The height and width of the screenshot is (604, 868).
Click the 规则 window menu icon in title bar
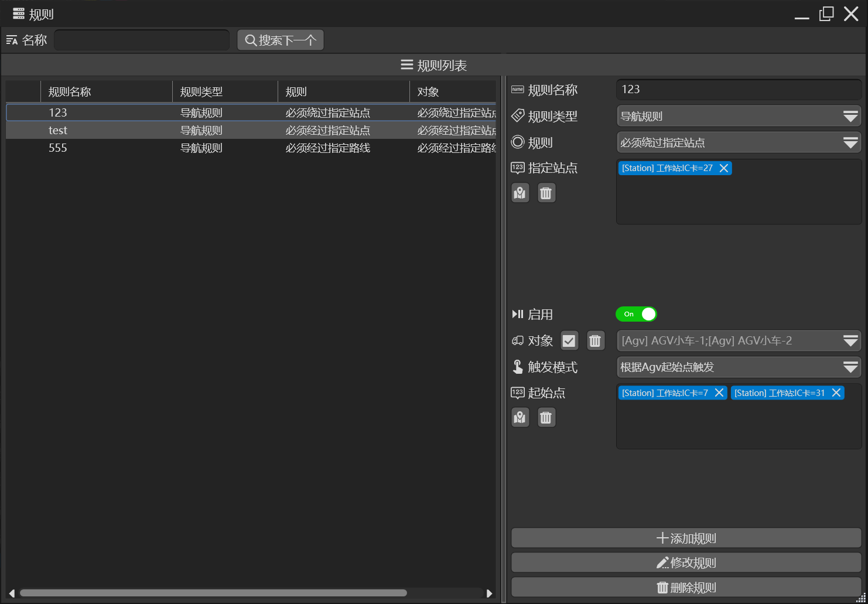tap(19, 13)
